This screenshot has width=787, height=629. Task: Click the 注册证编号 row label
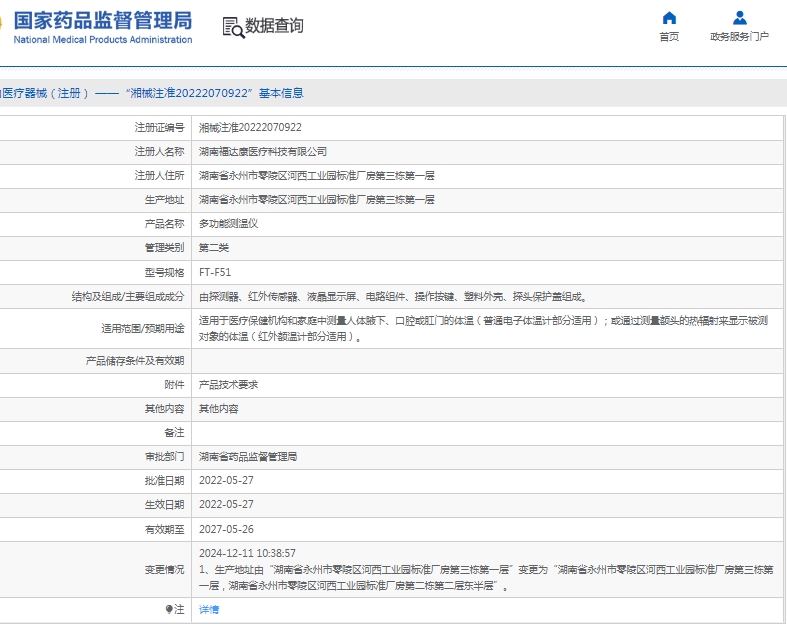[160, 128]
